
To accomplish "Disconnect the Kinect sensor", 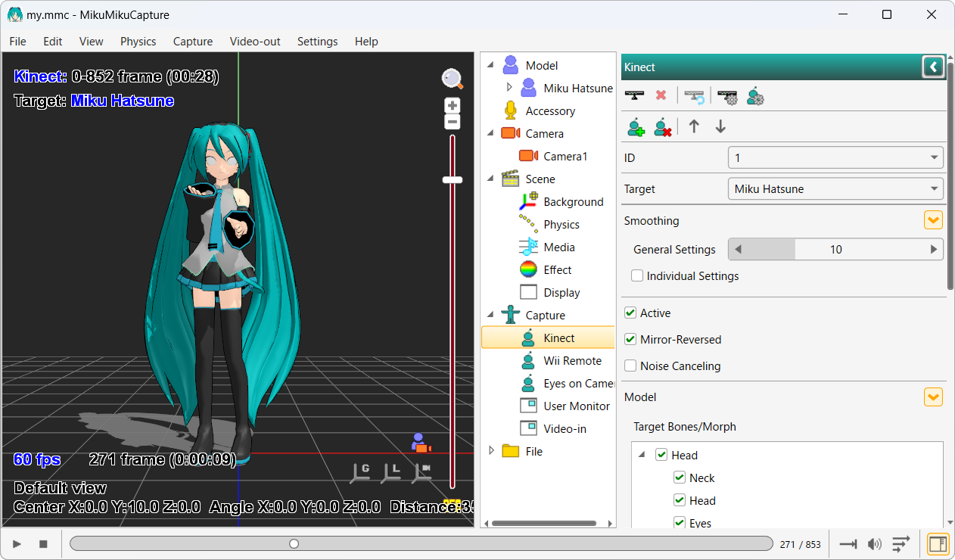I will 661,96.
